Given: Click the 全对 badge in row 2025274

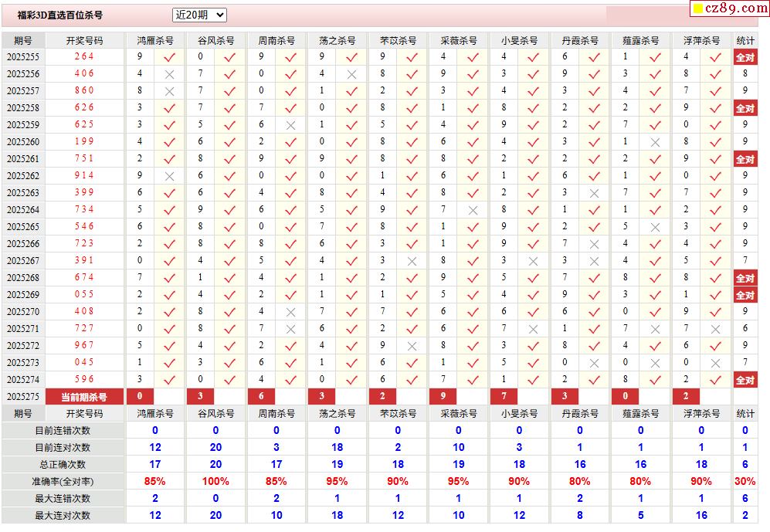Looking at the screenshot, I should 745,380.
